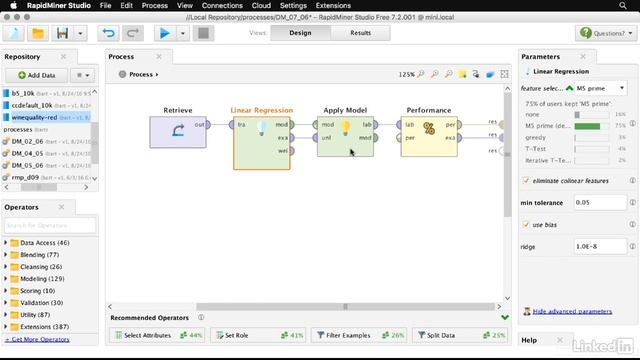The width and height of the screenshot is (640, 360).
Task: Expand the Scoring operators folder
Action: (x=6, y=291)
